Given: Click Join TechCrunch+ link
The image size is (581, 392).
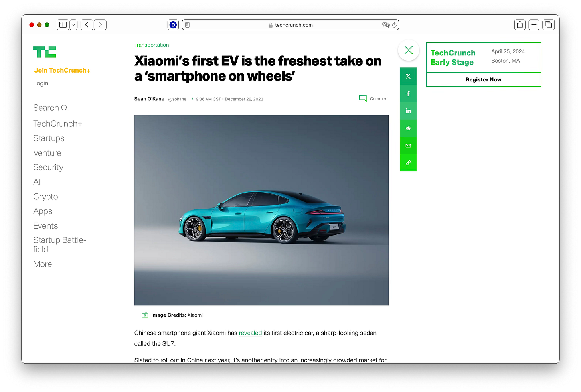Looking at the screenshot, I should pos(62,70).
